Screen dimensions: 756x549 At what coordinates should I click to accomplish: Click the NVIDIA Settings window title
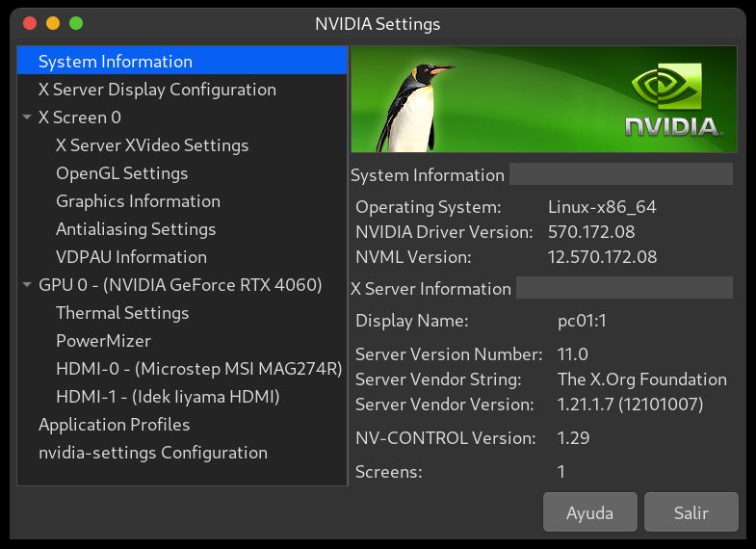point(378,24)
